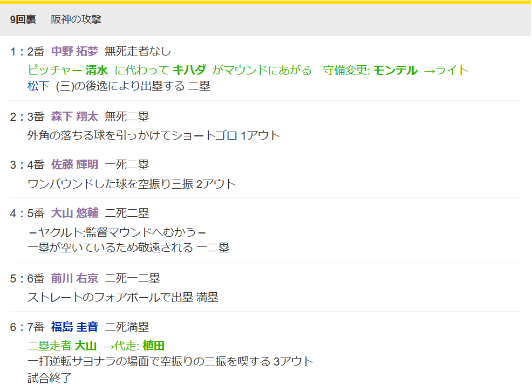Click situation text 一死二塁
This screenshot has width=532, height=392.
(x=127, y=165)
